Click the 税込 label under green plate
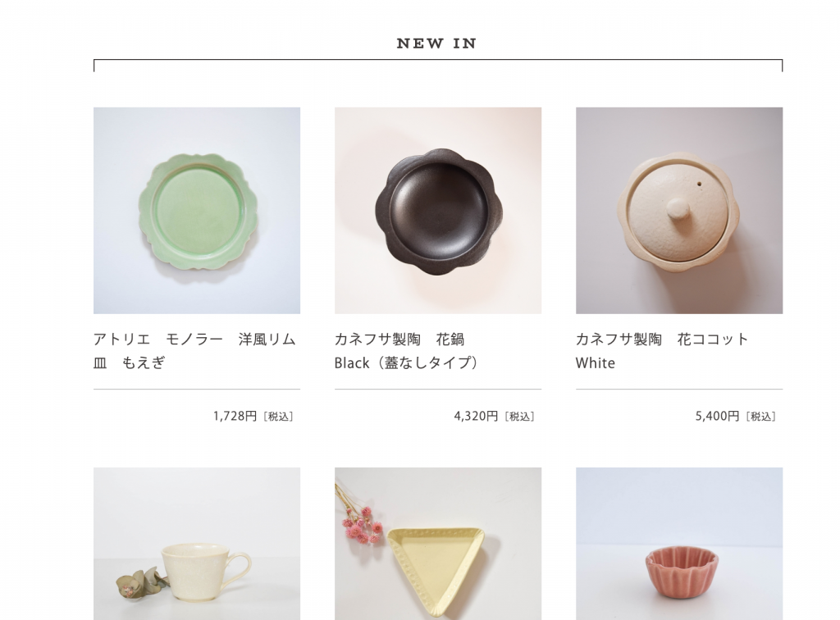The height and width of the screenshot is (620, 840). coord(279,417)
